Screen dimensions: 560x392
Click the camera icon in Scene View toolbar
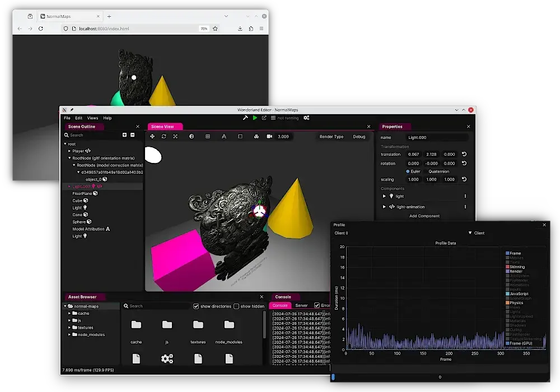[270, 136]
